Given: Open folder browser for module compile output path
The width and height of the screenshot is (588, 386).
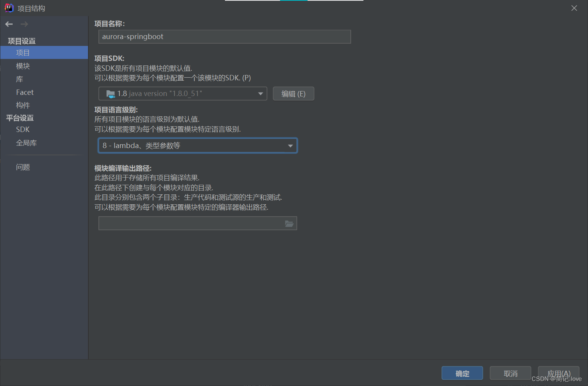Looking at the screenshot, I should click(290, 223).
